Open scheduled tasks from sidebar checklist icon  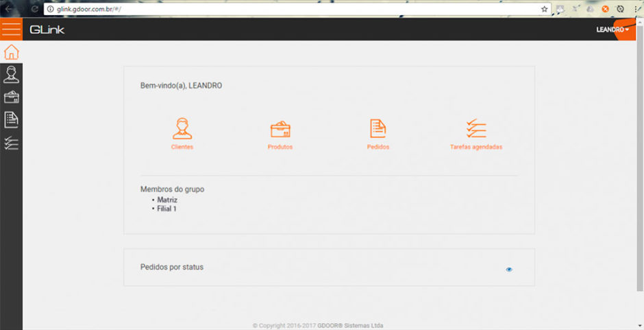pos(11,143)
